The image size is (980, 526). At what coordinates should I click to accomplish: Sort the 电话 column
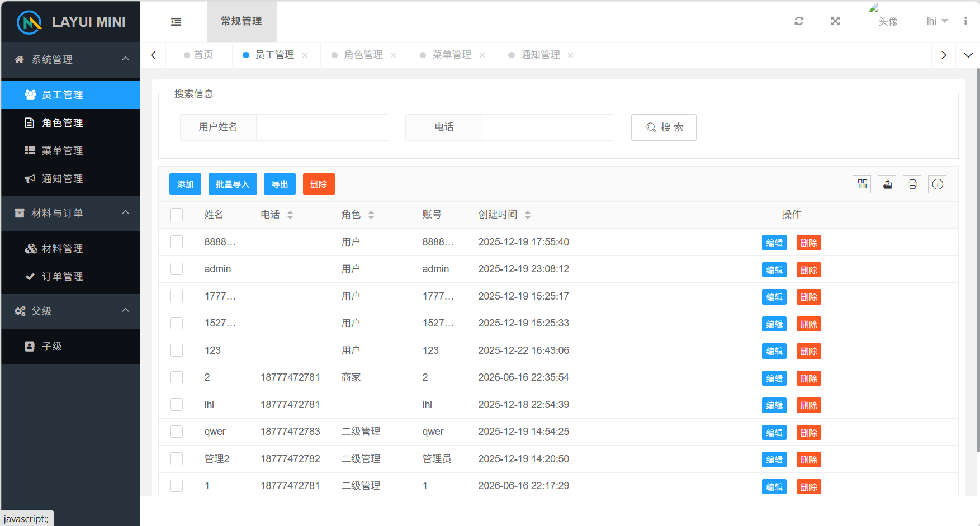(290, 215)
